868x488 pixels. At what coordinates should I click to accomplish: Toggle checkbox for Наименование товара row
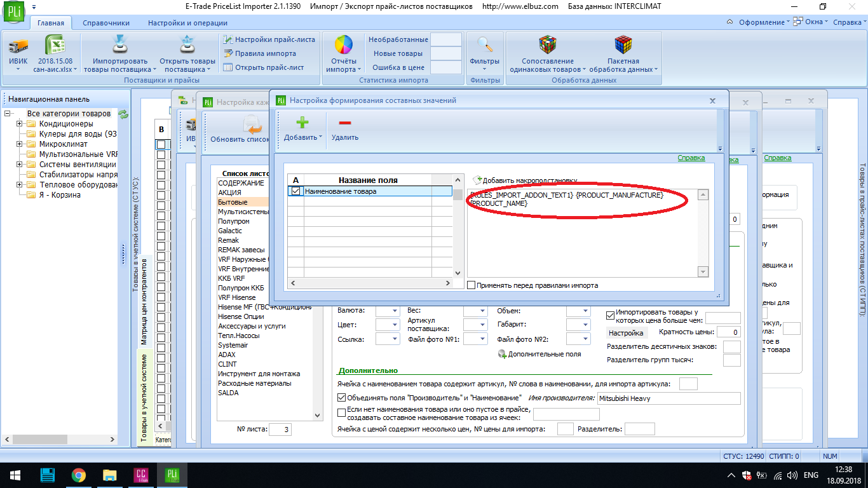(295, 191)
